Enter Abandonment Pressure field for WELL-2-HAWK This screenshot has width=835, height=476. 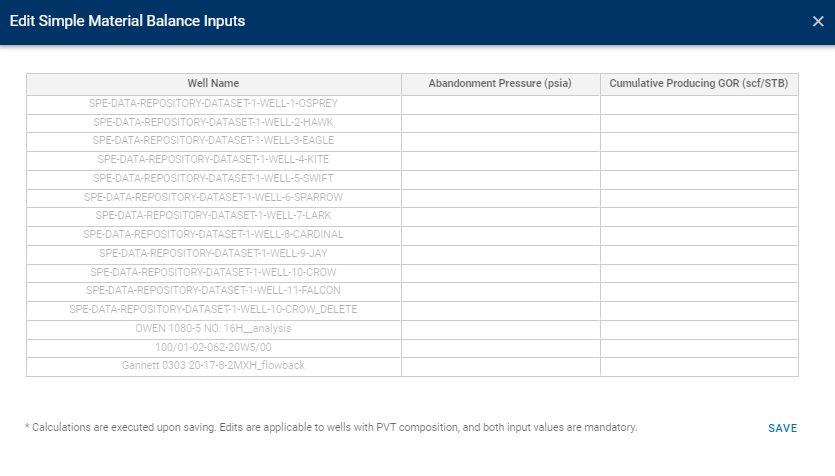coord(500,122)
